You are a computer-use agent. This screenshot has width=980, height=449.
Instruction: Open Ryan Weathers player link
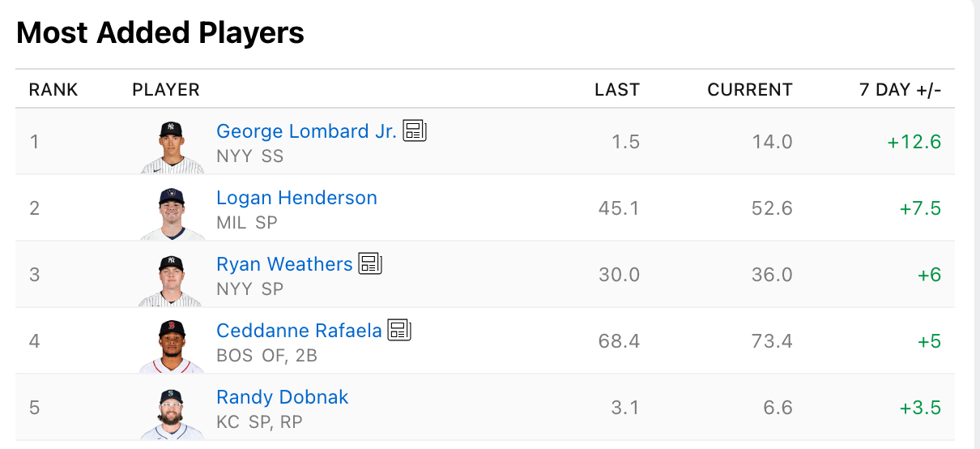point(284,264)
